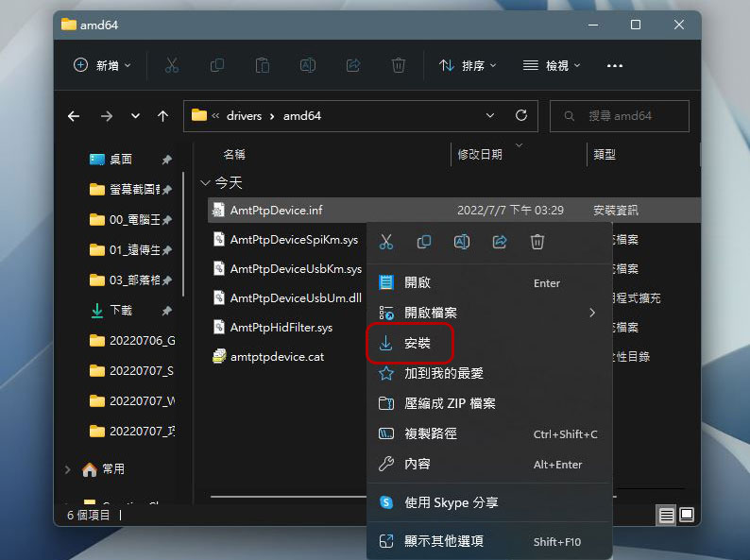This screenshot has width=750, height=560.
Task: Switch to large thumbnails view icon
Action: coord(687,515)
